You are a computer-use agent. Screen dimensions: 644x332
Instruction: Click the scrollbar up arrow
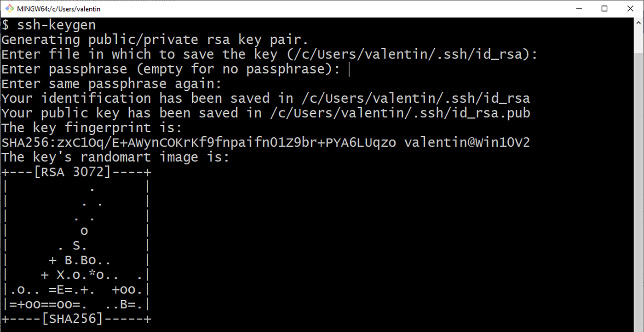639,22
